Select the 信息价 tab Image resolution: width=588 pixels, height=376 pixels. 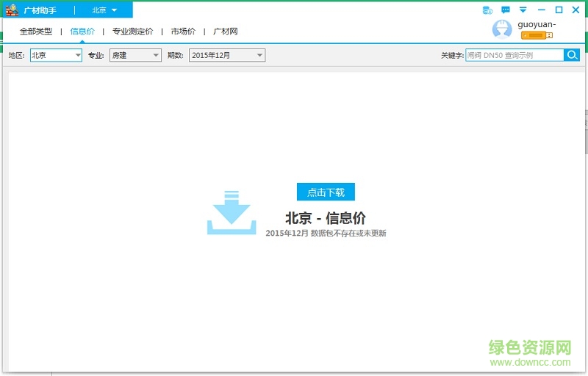click(x=82, y=32)
